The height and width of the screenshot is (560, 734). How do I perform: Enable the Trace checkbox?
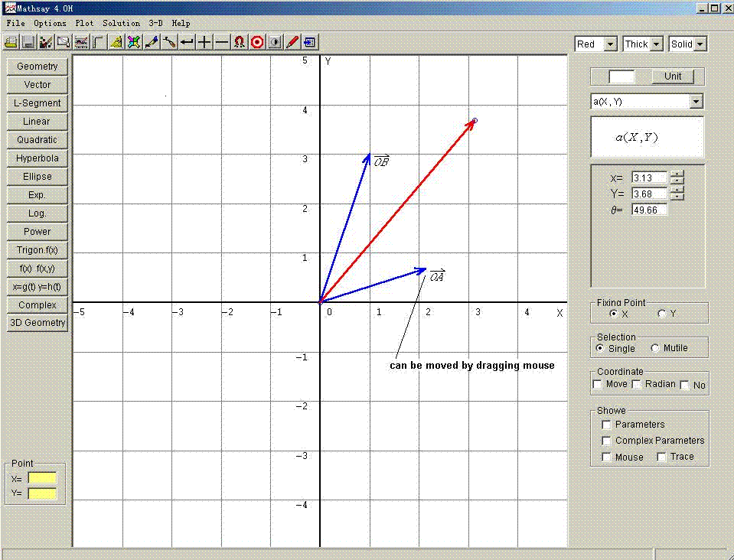click(x=661, y=457)
